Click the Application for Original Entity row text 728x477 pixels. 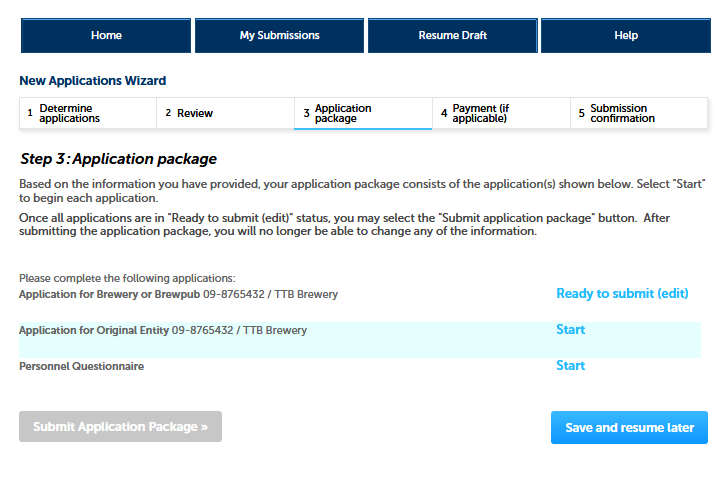[x=162, y=330]
